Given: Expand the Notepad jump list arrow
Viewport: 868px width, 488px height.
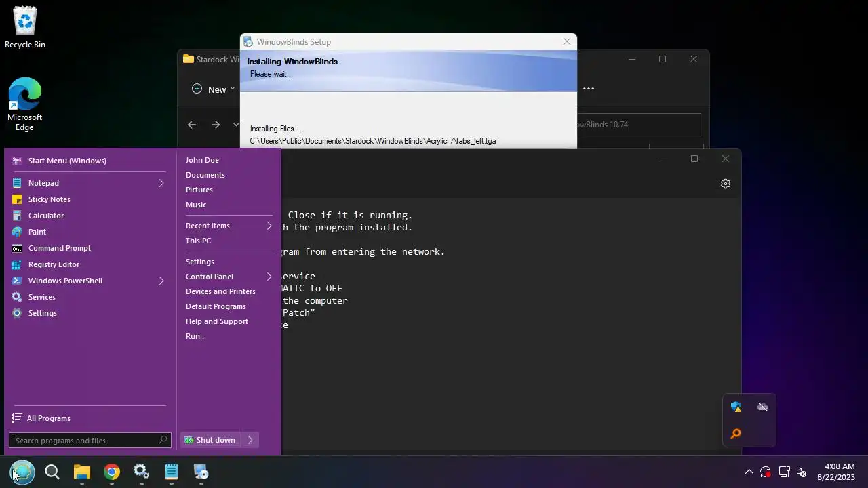Looking at the screenshot, I should (161, 183).
